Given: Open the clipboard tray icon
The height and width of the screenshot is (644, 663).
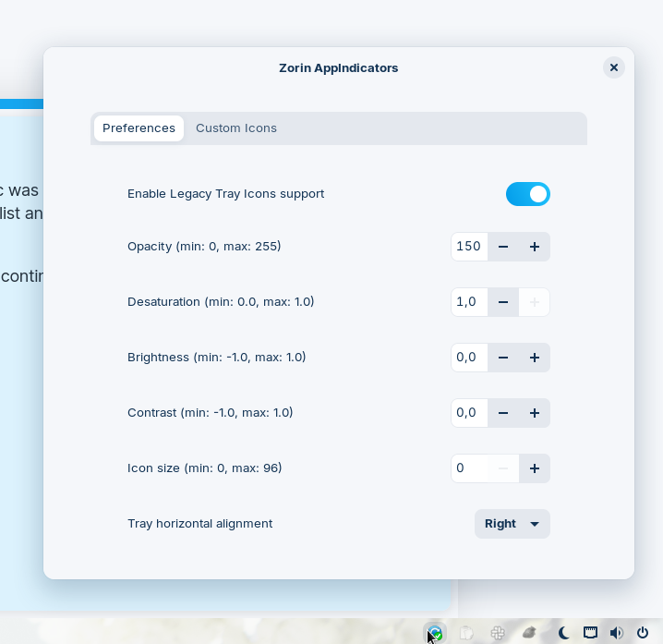Looking at the screenshot, I should tap(466, 633).
